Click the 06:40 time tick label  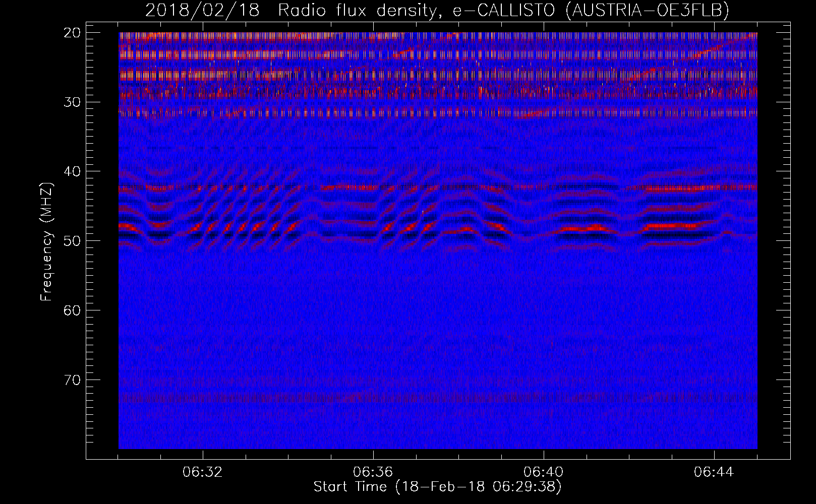544,472
